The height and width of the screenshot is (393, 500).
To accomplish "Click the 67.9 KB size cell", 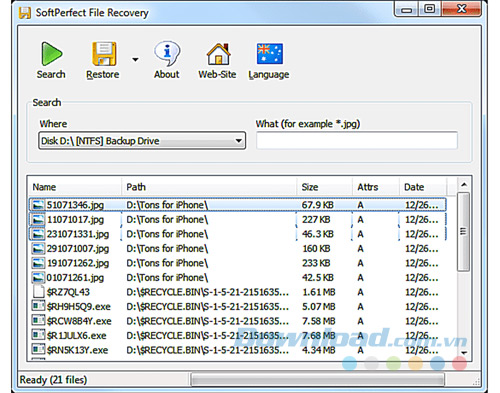I will 318,205.
